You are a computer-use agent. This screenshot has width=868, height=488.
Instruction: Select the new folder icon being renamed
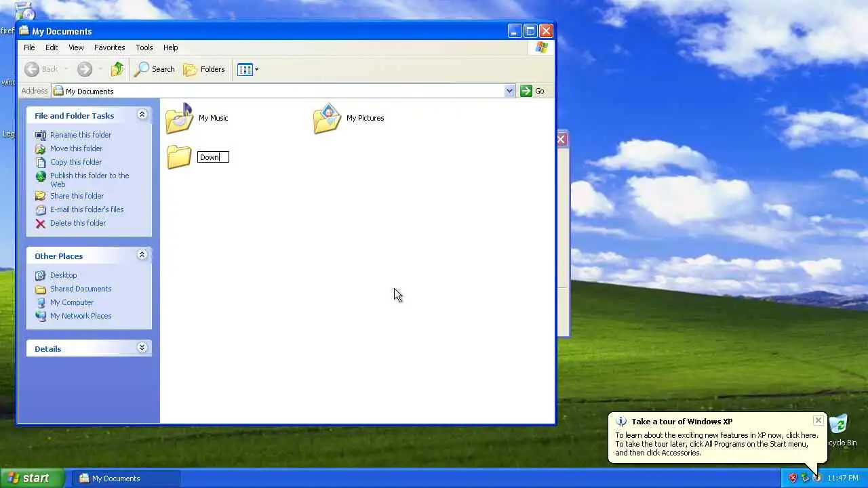[x=179, y=157]
